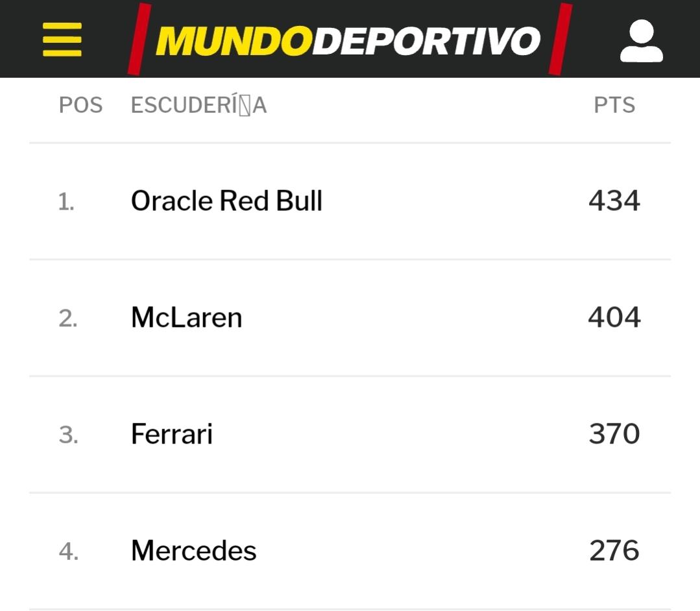
Task: Click Ferrari's 370 points value
Action: pyautogui.click(x=614, y=434)
